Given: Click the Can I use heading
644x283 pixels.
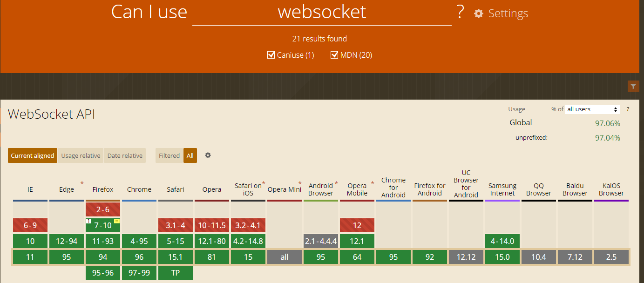Looking at the screenshot, I should 149,12.
